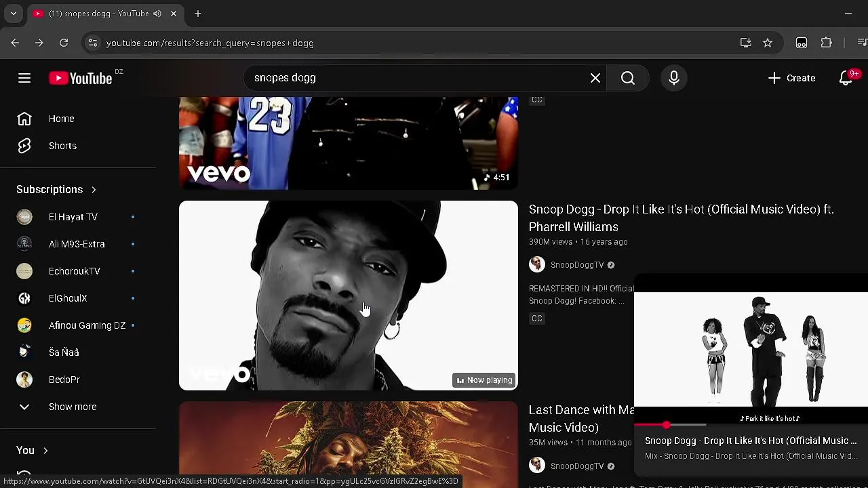Mute the tab via speaker icon
868x488 pixels.
point(157,14)
